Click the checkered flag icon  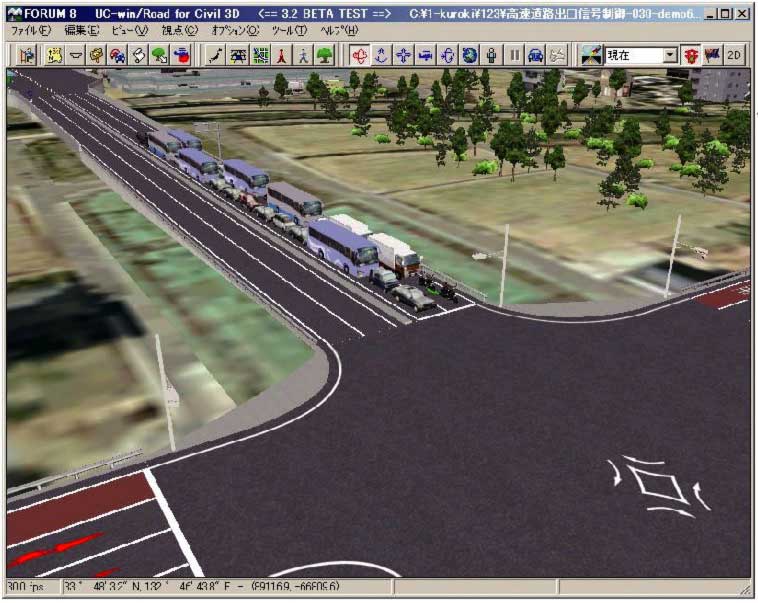coord(712,56)
